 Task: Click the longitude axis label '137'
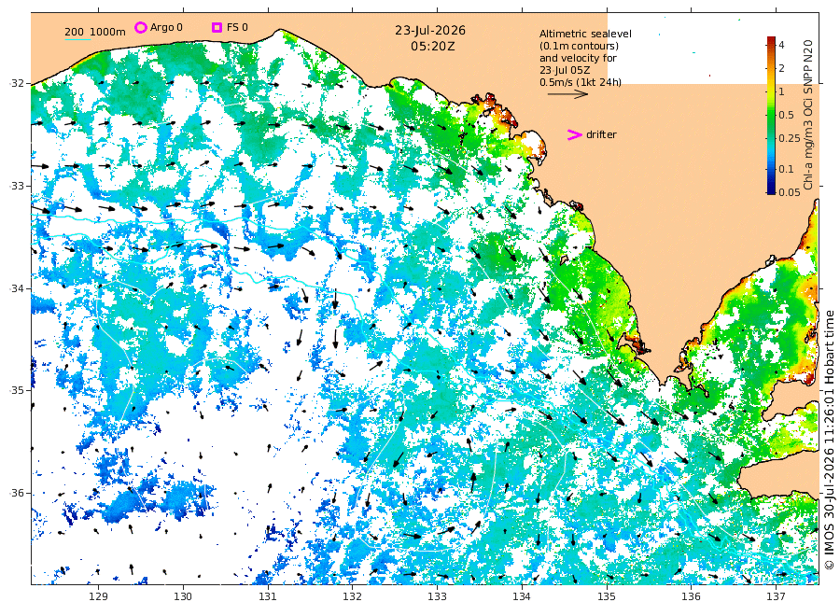pyautogui.click(x=776, y=596)
